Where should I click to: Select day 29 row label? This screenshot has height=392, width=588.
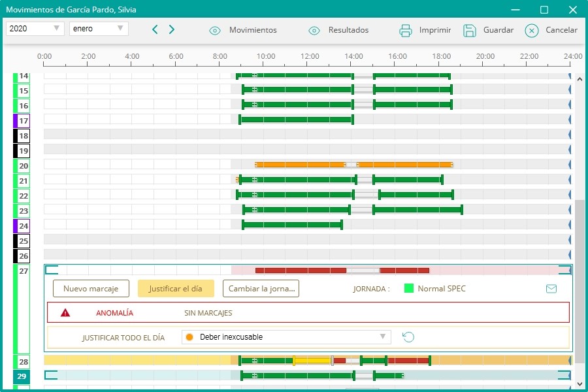coord(22,376)
